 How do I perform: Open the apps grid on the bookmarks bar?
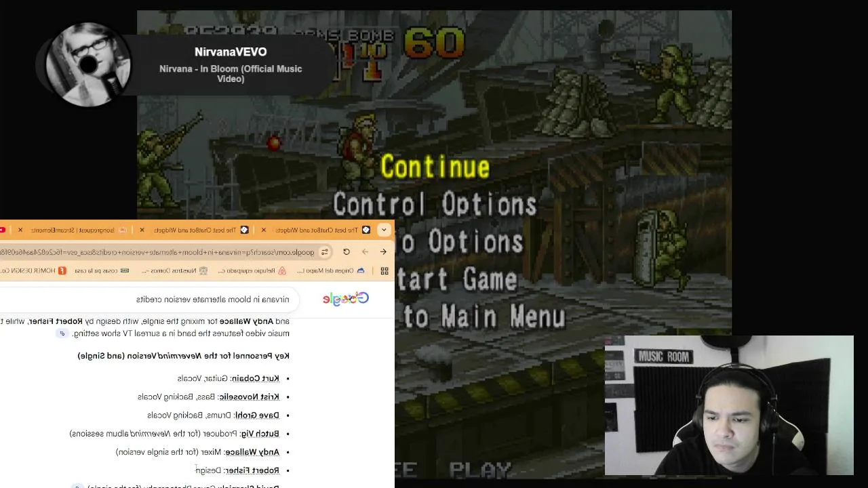point(384,270)
